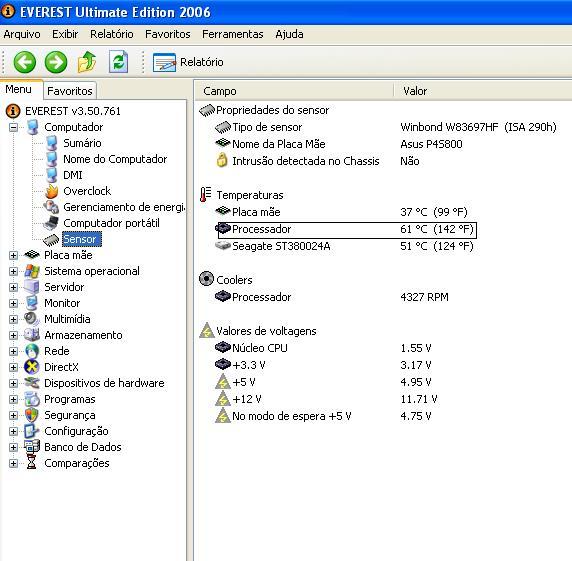
Task: Open the Ferramentas menu
Action: pyautogui.click(x=233, y=34)
